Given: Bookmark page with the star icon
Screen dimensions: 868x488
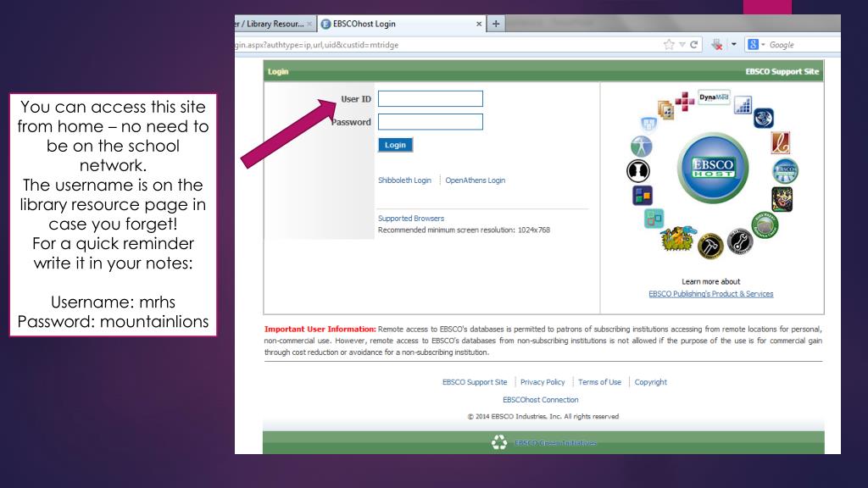Looking at the screenshot, I should (x=669, y=45).
